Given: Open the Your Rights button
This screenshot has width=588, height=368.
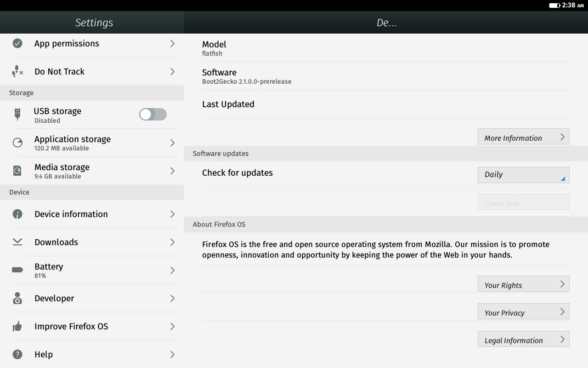Looking at the screenshot, I should tap(523, 284).
